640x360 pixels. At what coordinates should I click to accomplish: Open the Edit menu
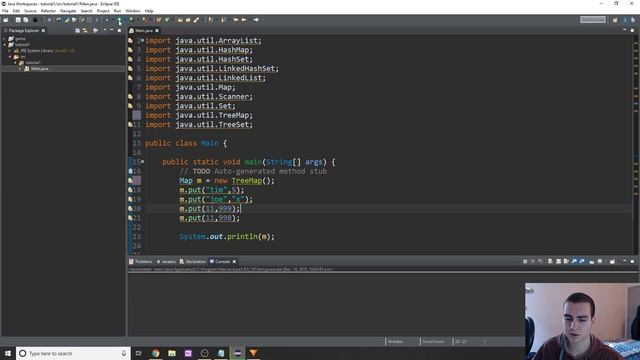click(16, 11)
